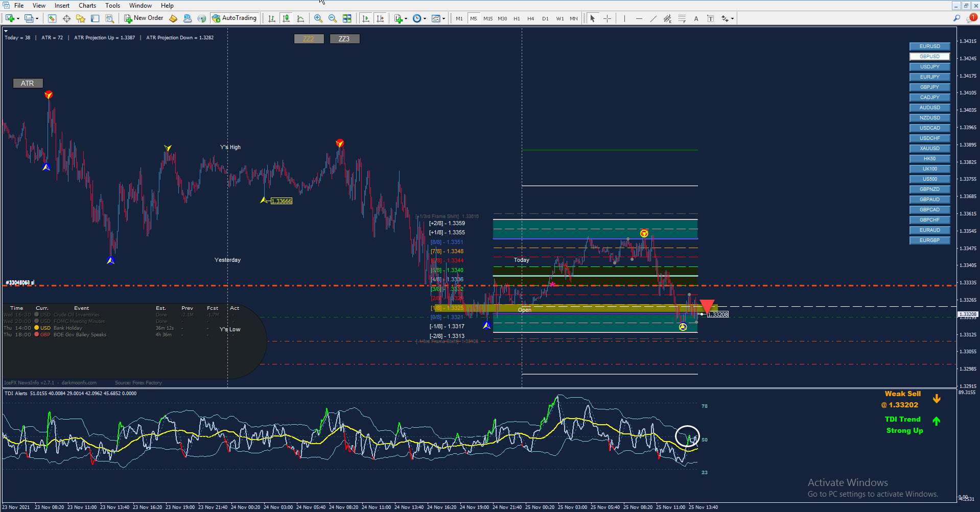Select the crosshair tool
Image resolution: width=980 pixels, height=512 pixels.
coord(607,18)
